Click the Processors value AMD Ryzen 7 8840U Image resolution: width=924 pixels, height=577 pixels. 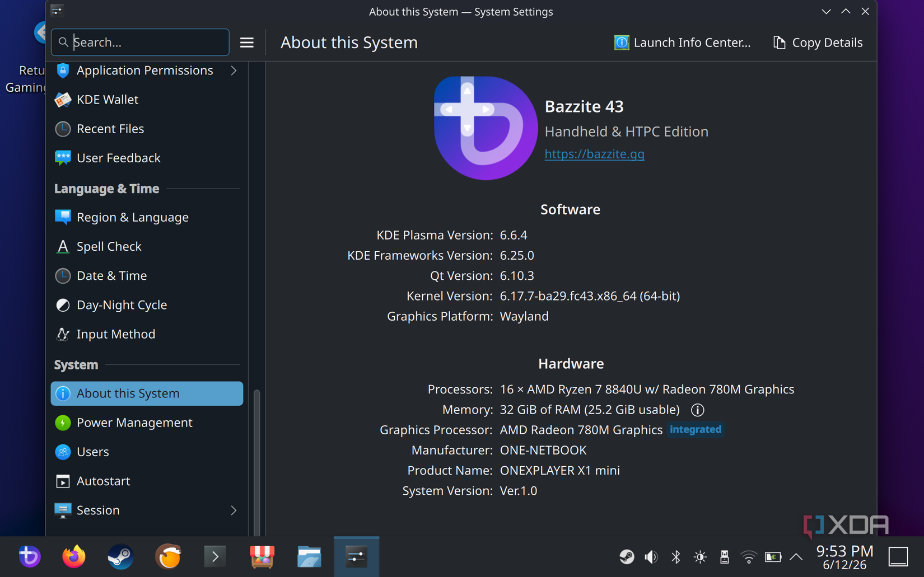647,390
